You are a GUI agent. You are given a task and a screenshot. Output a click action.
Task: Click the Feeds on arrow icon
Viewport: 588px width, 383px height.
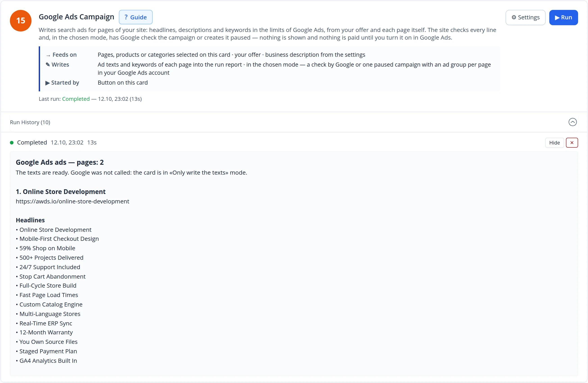[48, 55]
